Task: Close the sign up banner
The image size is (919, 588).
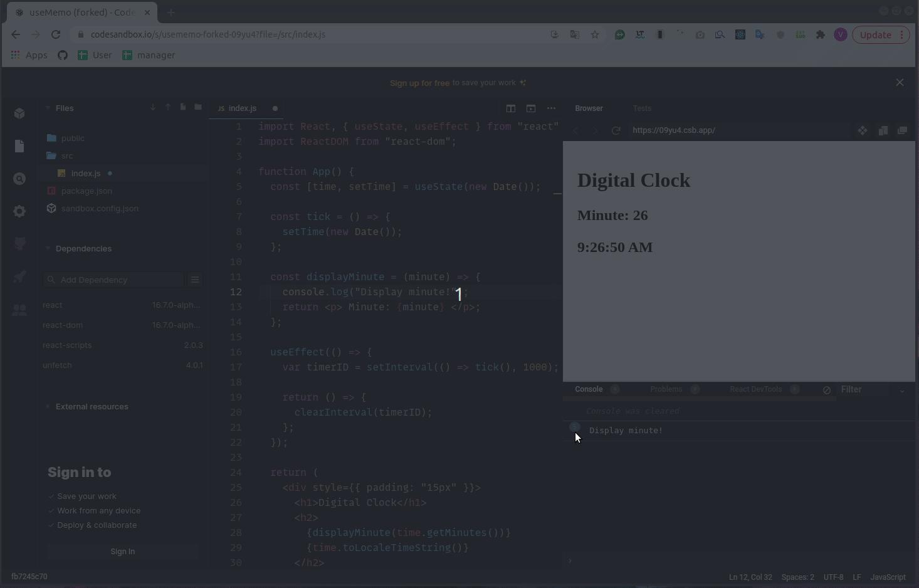Action: tap(900, 83)
